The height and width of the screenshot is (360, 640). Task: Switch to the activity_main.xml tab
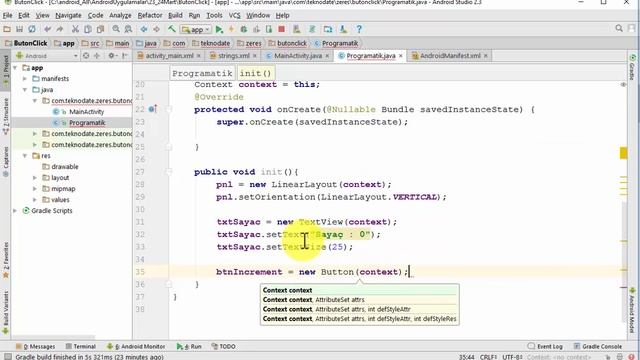tap(169, 56)
